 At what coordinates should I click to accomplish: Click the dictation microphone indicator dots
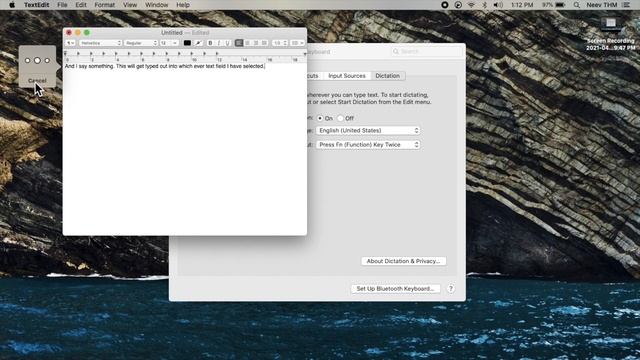pyautogui.click(x=37, y=60)
